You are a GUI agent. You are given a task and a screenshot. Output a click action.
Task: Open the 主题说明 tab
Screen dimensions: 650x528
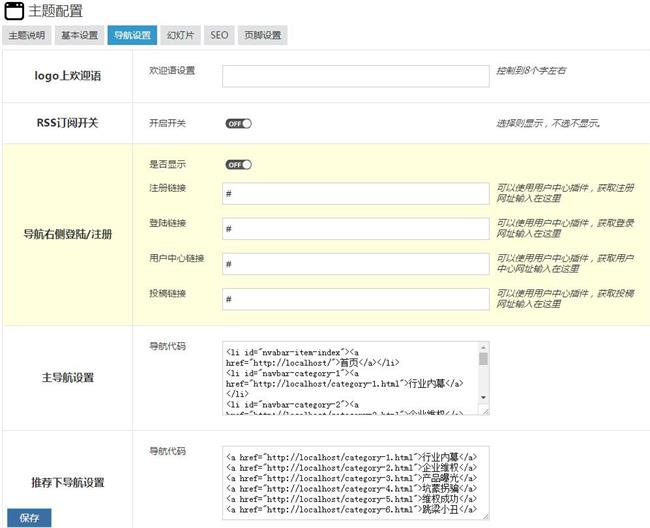[27, 35]
